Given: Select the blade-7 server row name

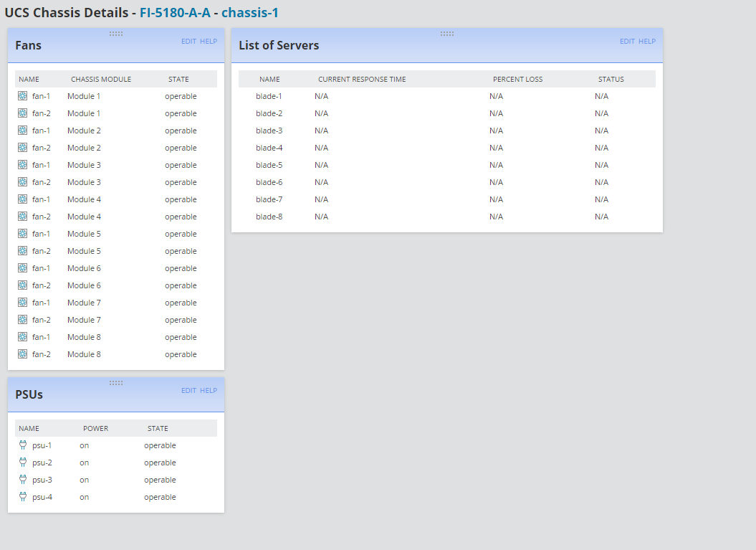Looking at the screenshot, I should [269, 199].
